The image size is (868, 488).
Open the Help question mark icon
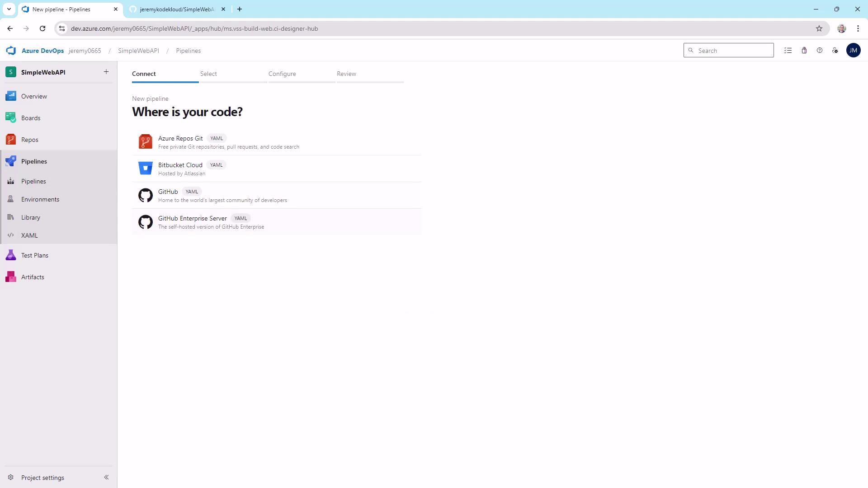point(820,51)
